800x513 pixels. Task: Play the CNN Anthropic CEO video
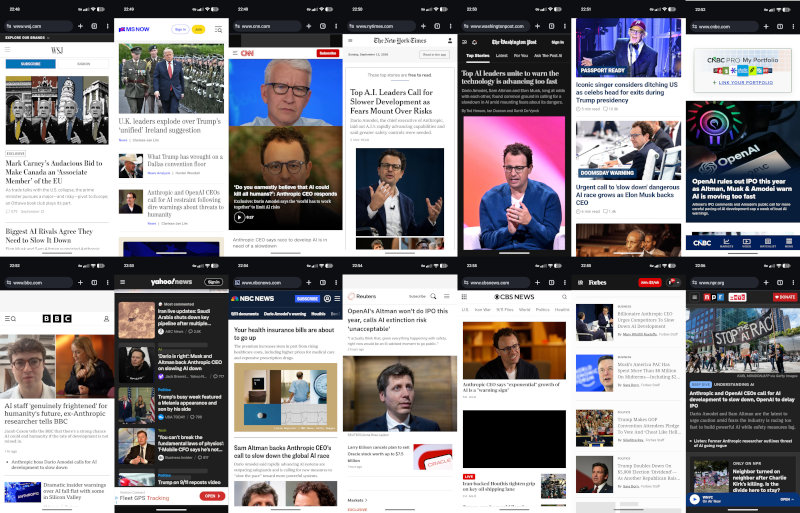pyautogui.click(x=239, y=217)
